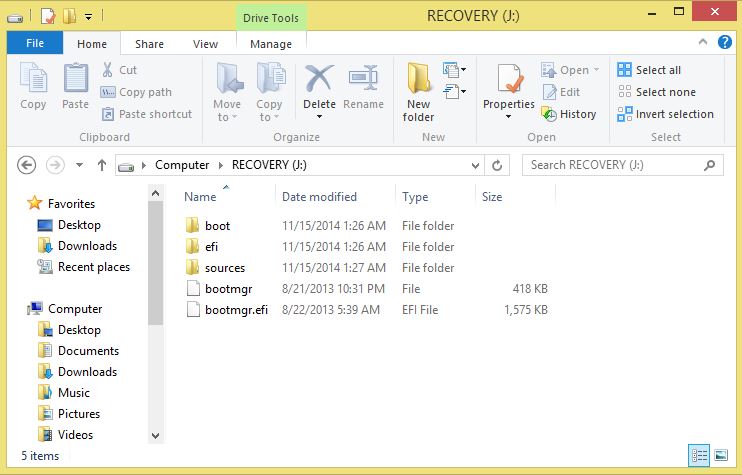Image resolution: width=742 pixels, height=475 pixels.
Task: Open the Easy access dropdown
Action: click(454, 91)
